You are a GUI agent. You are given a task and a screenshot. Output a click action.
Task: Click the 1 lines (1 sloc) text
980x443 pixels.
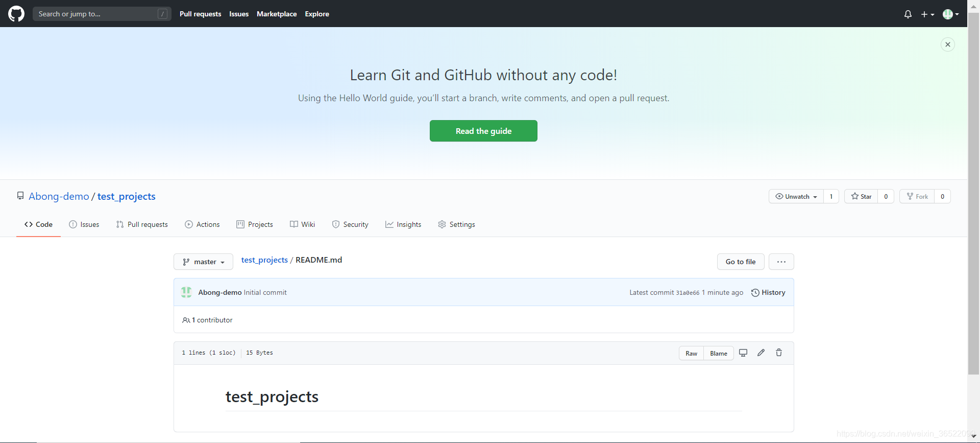[209, 353]
